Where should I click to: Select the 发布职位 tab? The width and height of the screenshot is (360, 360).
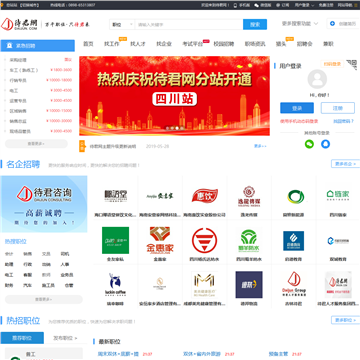tap(65, 338)
